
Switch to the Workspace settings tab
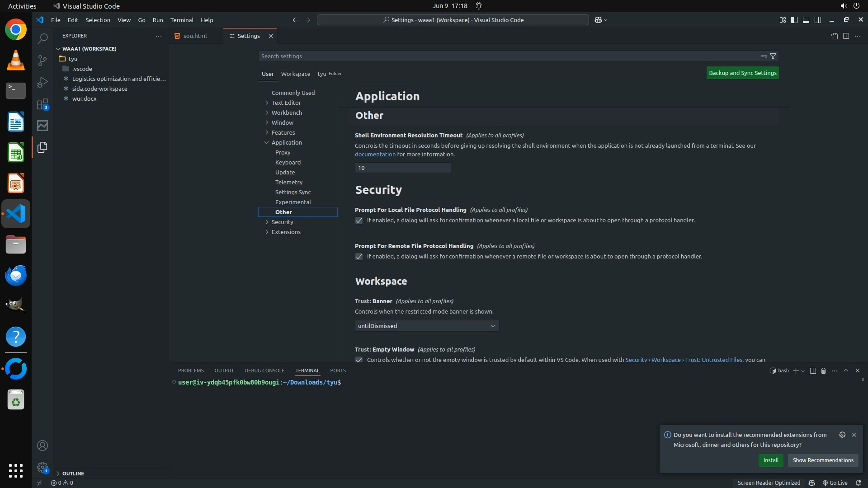[x=295, y=74]
